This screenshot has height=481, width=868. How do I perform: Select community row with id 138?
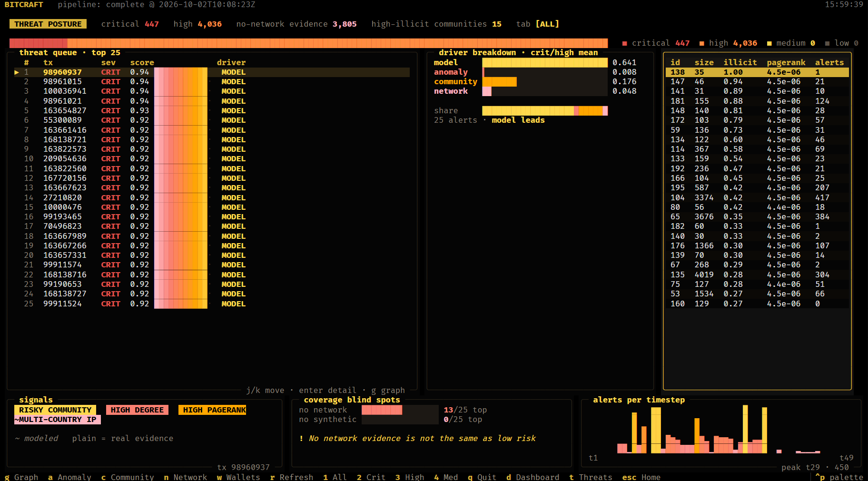[x=757, y=72]
